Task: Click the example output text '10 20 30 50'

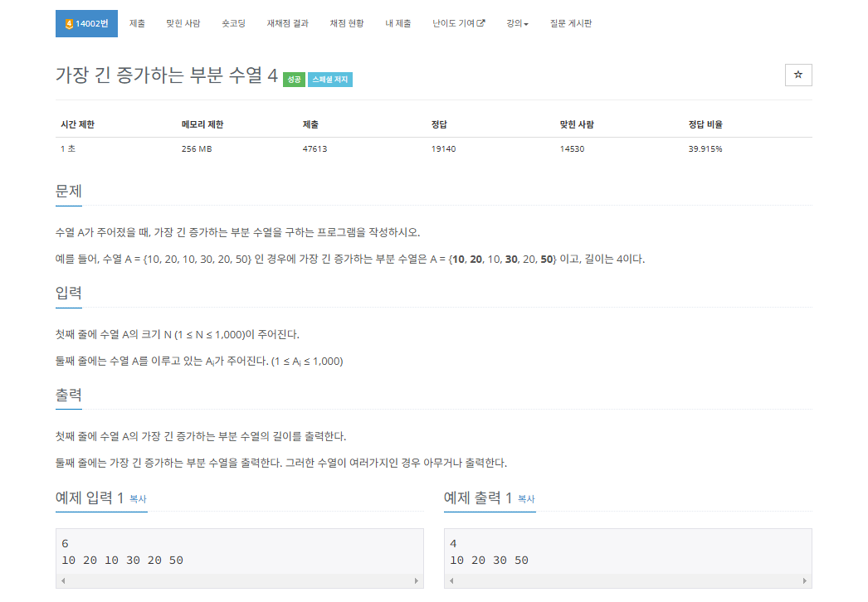Action: click(490, 561)
